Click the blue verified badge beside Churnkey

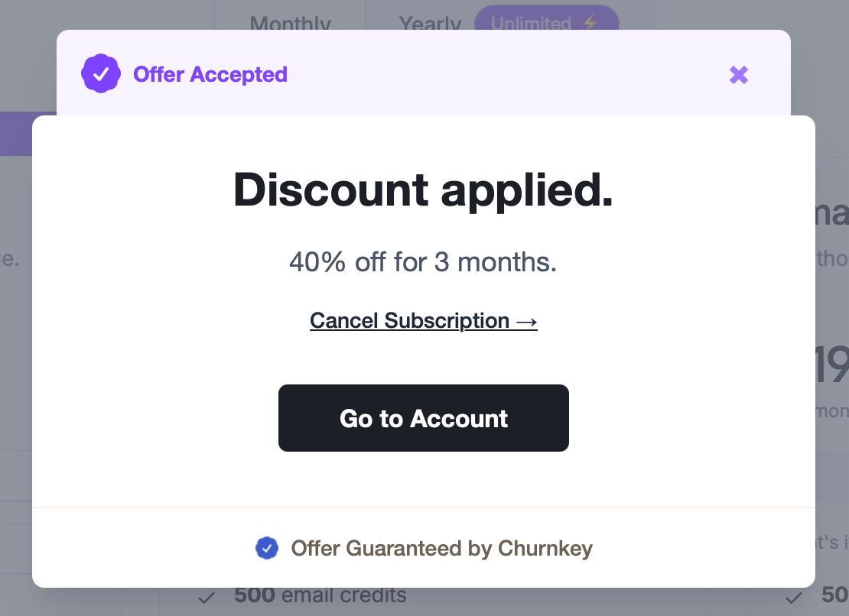pos(266,548)
